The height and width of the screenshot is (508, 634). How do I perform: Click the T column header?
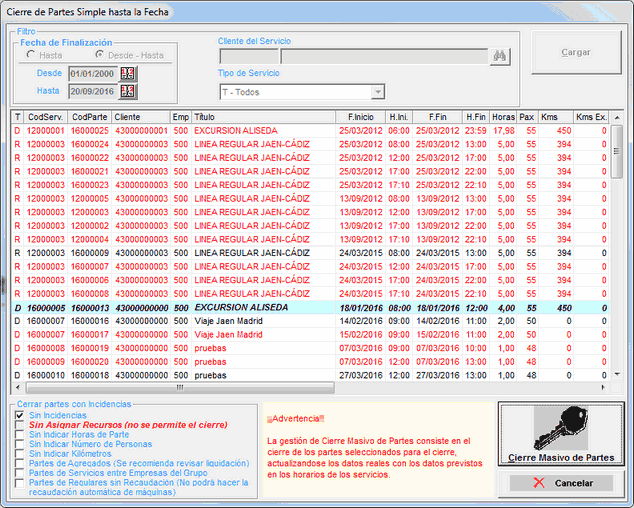pos(18,117)
